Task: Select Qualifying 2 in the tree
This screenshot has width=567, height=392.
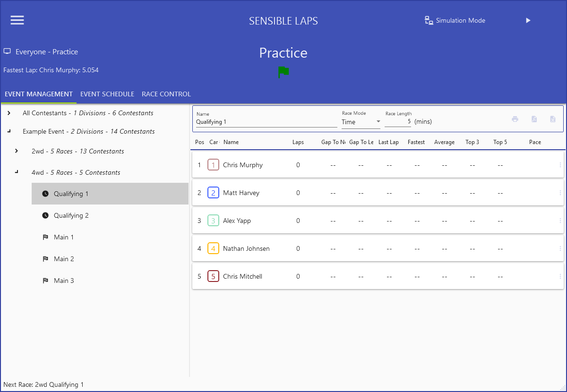Action: click(x=71, y=215)
